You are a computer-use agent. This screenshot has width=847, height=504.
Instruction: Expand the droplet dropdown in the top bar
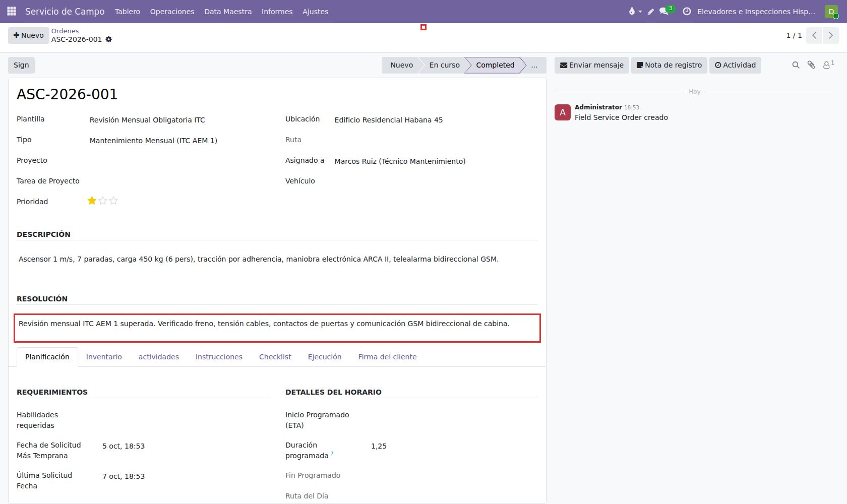point(635,11)
